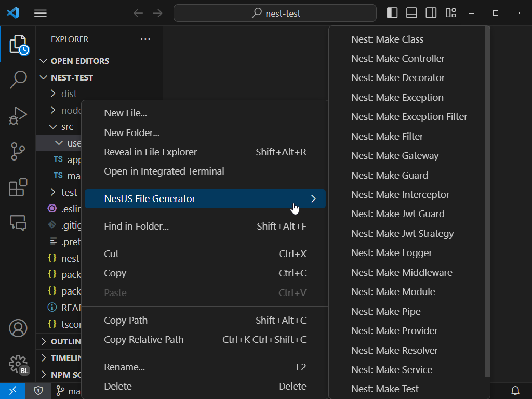Click the git branch status bar item

pos(68,391)
